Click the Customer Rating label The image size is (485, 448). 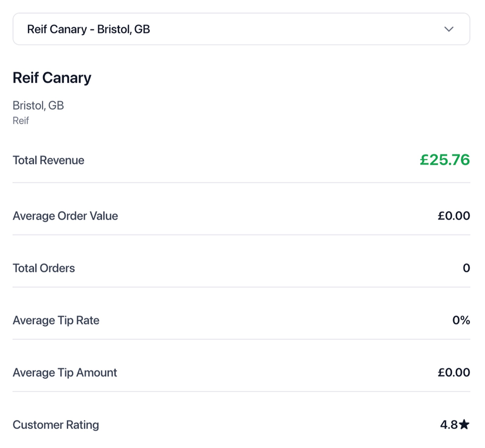click(x=56, y=425)
